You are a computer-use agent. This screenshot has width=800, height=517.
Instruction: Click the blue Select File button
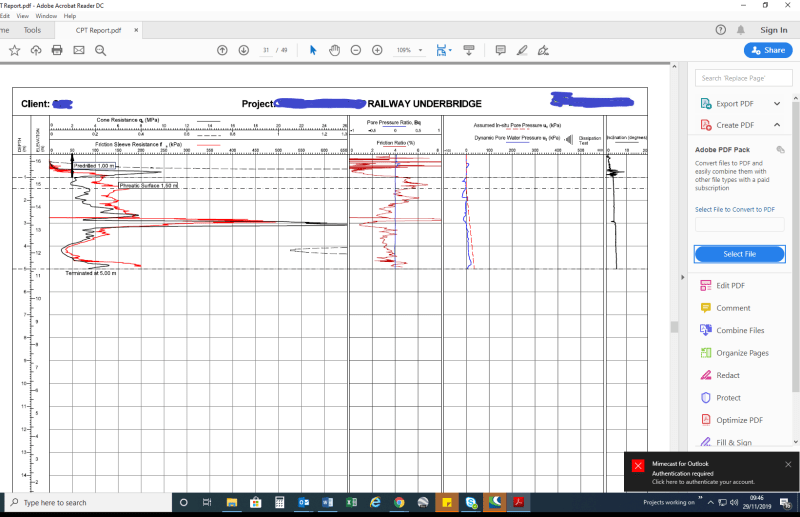pyautogui.click(x=739, y=254)
